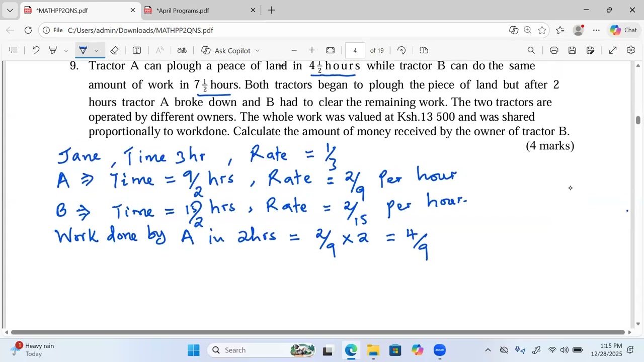
Task: Open a new browser tab
Action: pyautogui.click(x=271, y=10)
